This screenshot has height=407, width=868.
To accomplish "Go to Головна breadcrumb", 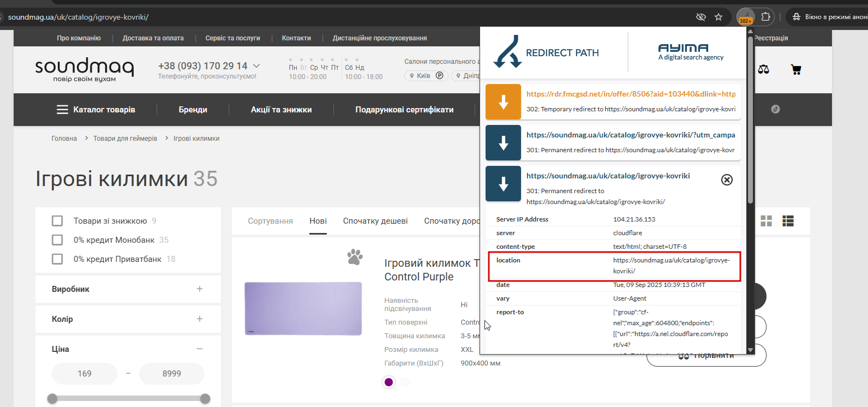I will (x=64, y=139).
